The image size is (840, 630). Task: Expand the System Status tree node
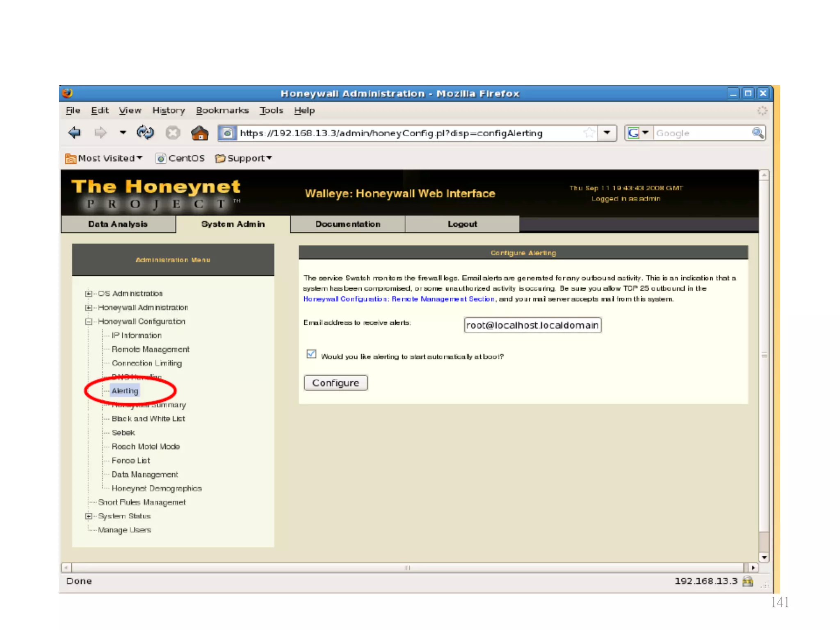coord(89,516)
